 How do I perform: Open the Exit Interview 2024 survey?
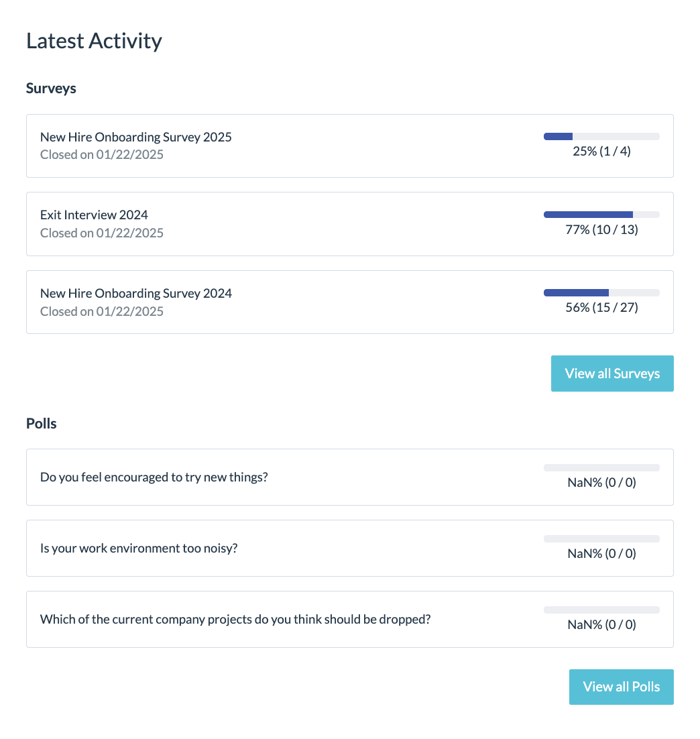(x=350, y=224)
